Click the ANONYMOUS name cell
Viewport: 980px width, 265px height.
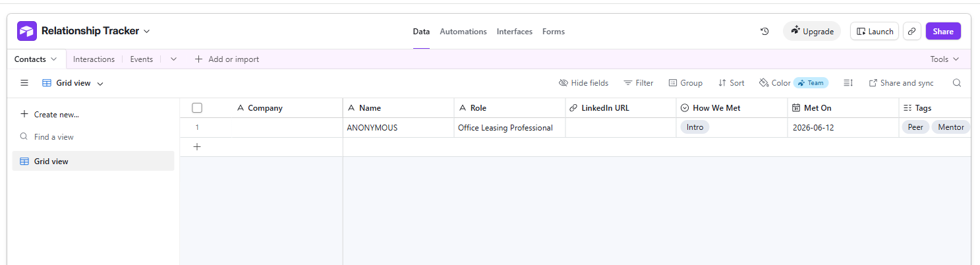[399, 128]
